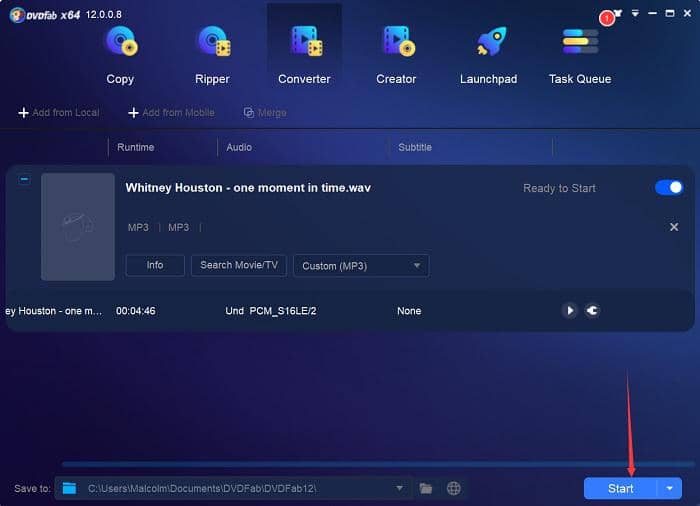
Task: Click the runtime value 00:04:46
Action: pyautogui.click(x=136, y=311)
